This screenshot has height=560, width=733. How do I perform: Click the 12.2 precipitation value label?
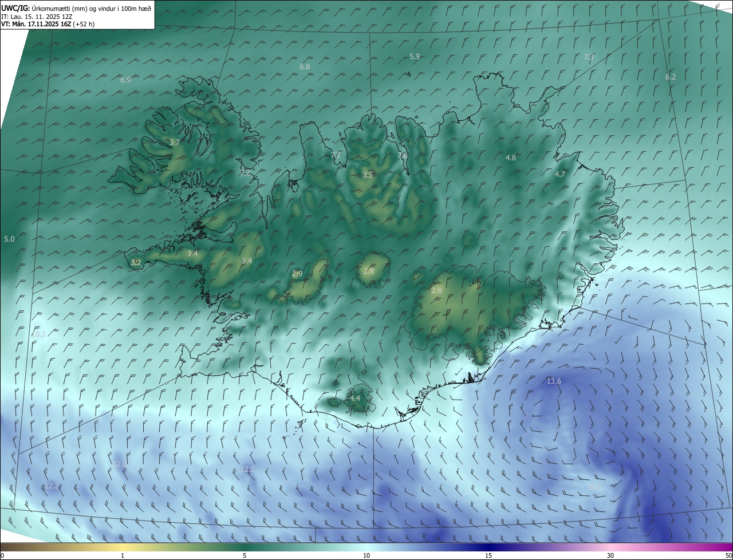point(52,486)
